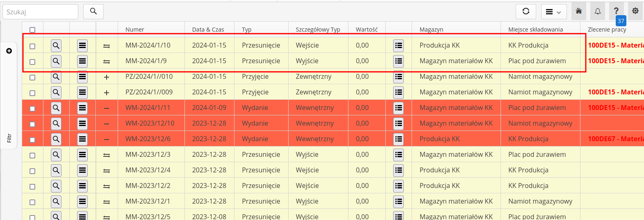Image resolution: width=644 pixels, height=220 pixels.
Task: Open the notifications bell icon
Action: [x=598, y=11]
